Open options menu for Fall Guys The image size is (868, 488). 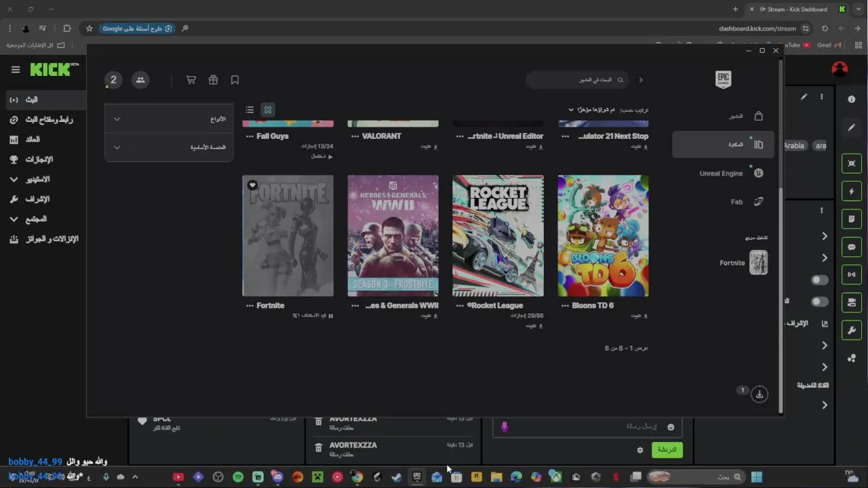tap(250, 136)
